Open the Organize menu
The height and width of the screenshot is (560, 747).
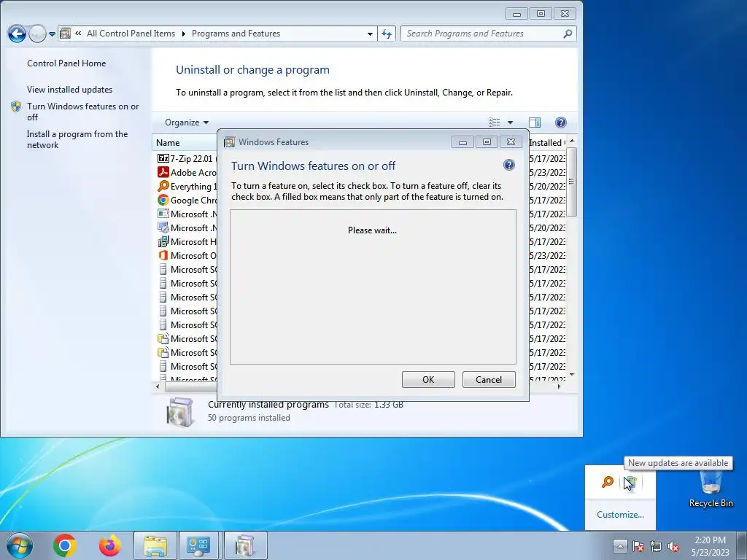[187, 122]
